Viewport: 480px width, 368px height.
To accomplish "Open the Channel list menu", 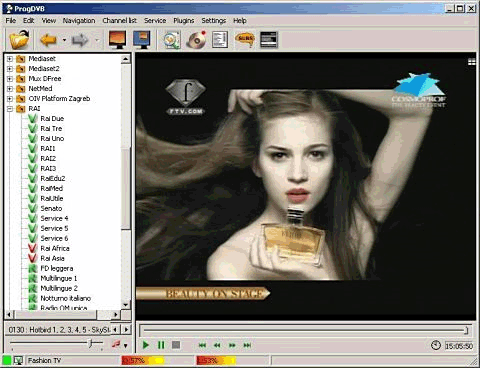I will coord(119,21).
